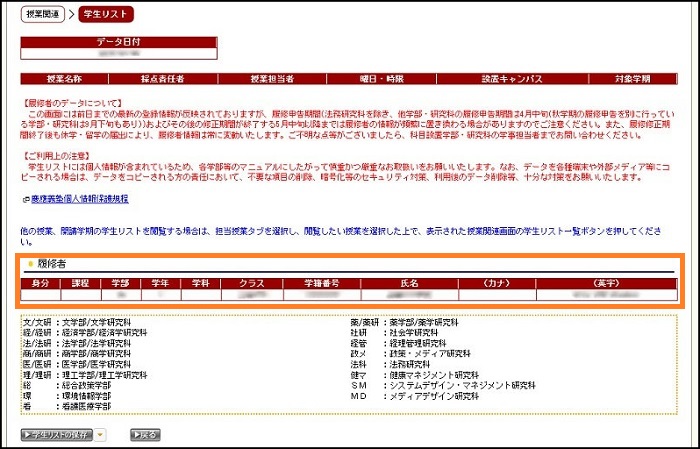
Task: Click the 設置キャンパス column header
Action: point(513,78)
